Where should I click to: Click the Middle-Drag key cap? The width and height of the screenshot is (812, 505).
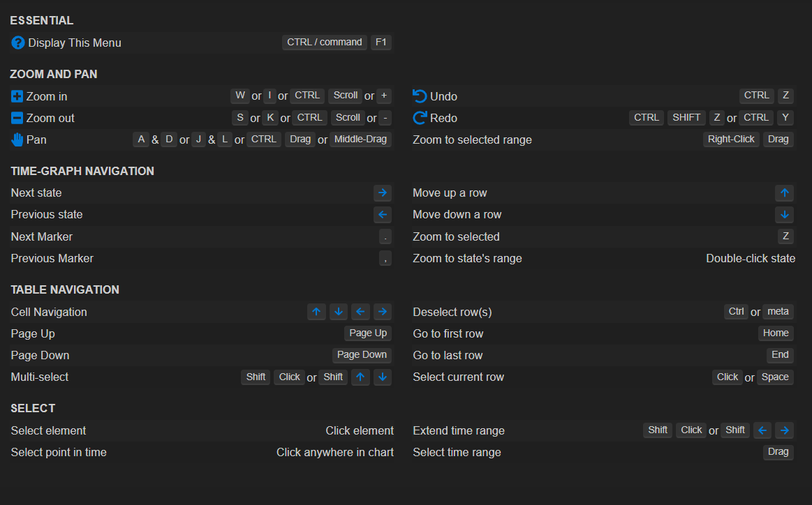point(360,140)
